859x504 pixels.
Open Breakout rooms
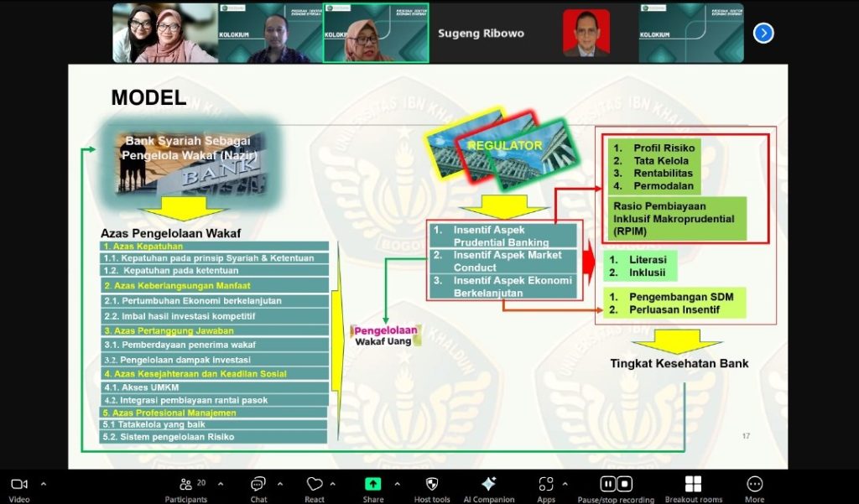coord(693,485)
